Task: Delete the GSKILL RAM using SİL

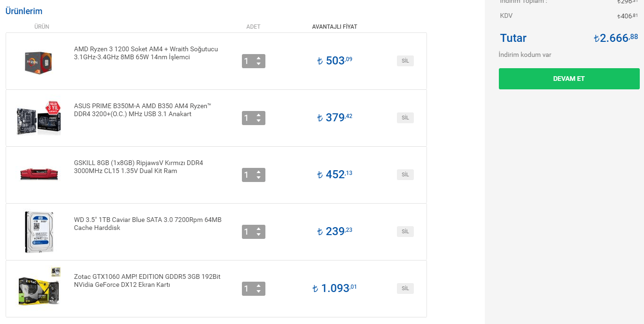Action: (405, 174)
